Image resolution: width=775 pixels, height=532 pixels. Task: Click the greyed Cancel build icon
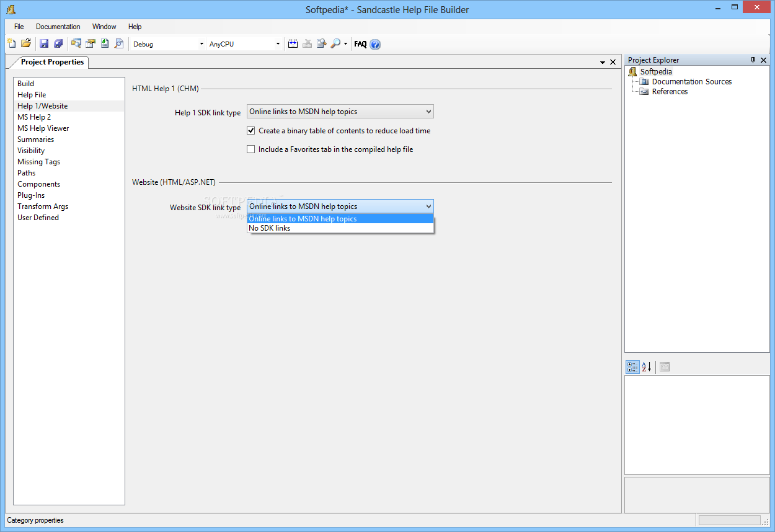pos(308,43)
